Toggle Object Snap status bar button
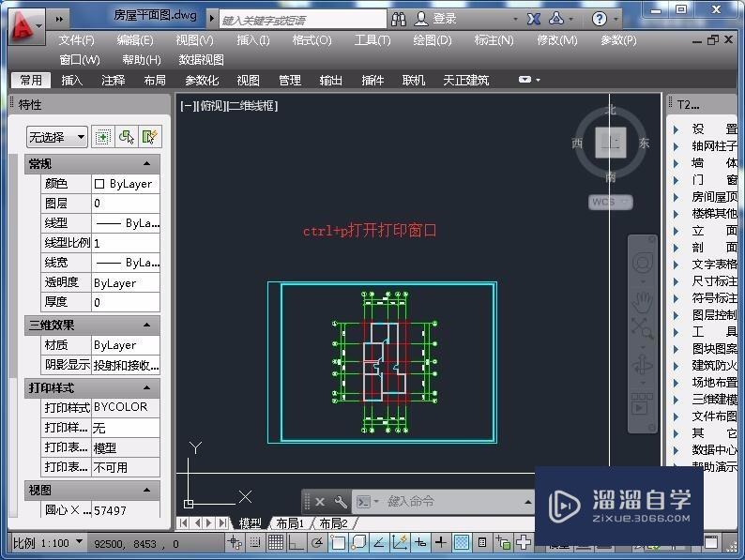The height and width of the screenshot is (560, 745). point(338,542)
